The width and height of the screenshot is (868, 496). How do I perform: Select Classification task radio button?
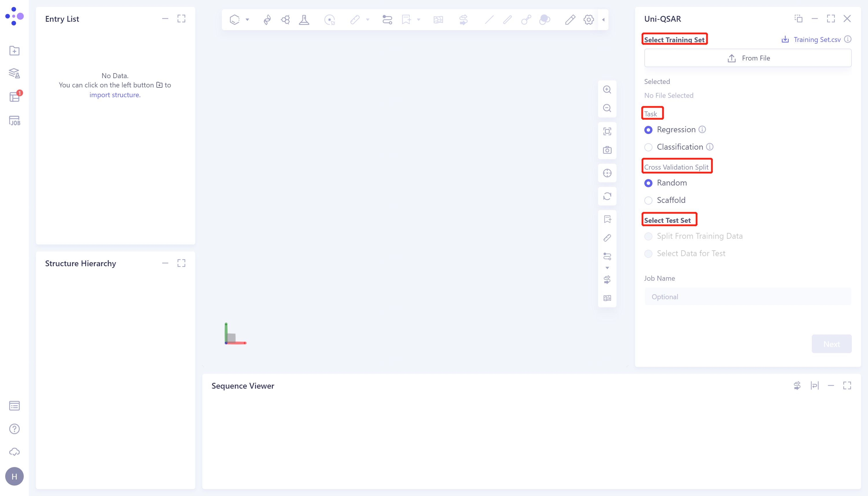648,147
